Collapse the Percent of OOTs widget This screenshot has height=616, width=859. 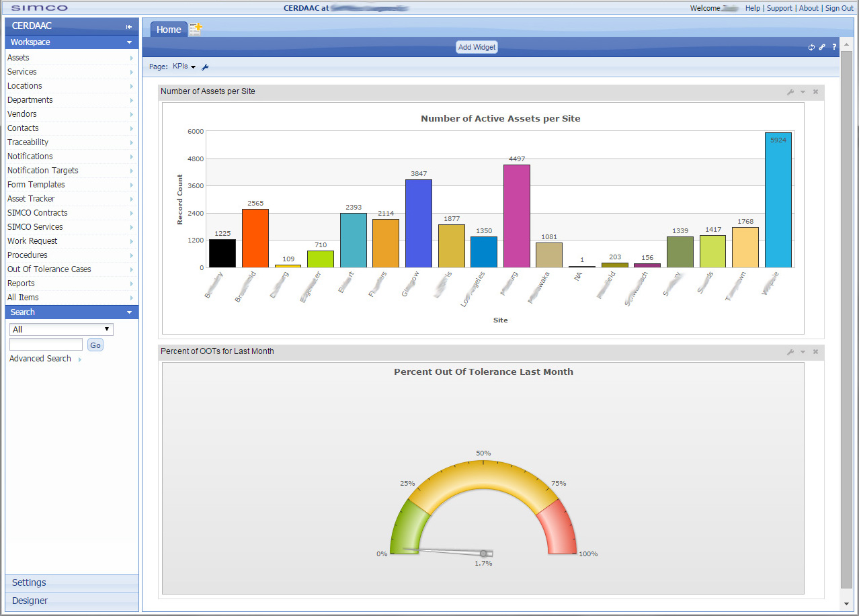click(x=803, y=351)
